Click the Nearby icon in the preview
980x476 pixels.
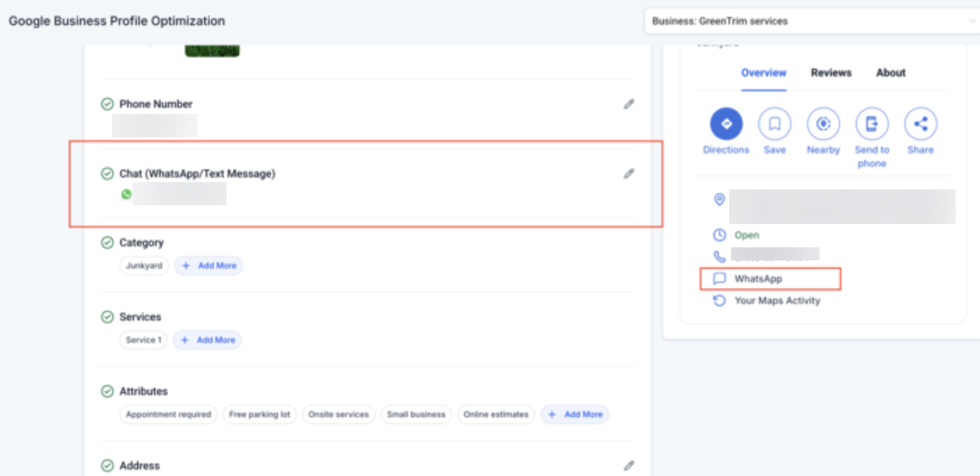tap(823, 123)
